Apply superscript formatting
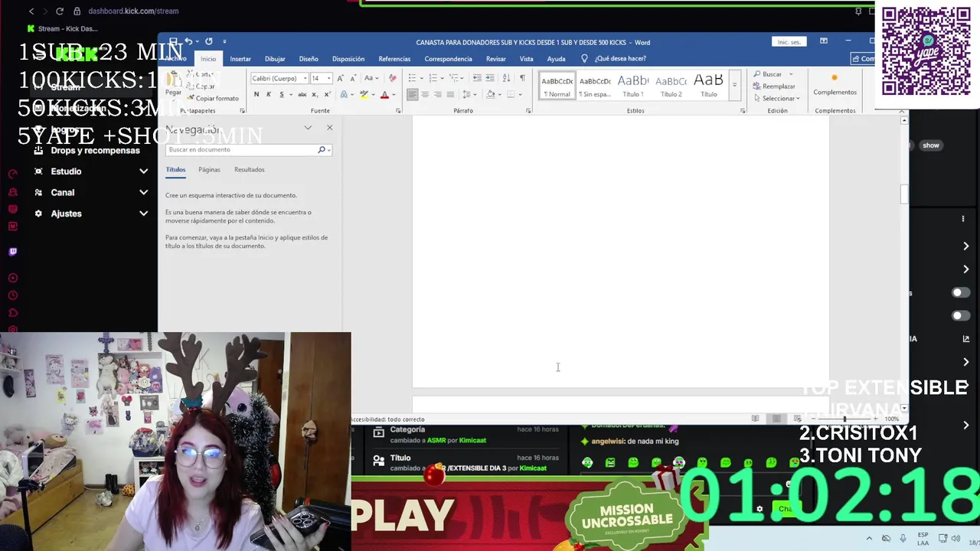Image resolution: width=980 pixels, height=551 pixels. (327, 94)
